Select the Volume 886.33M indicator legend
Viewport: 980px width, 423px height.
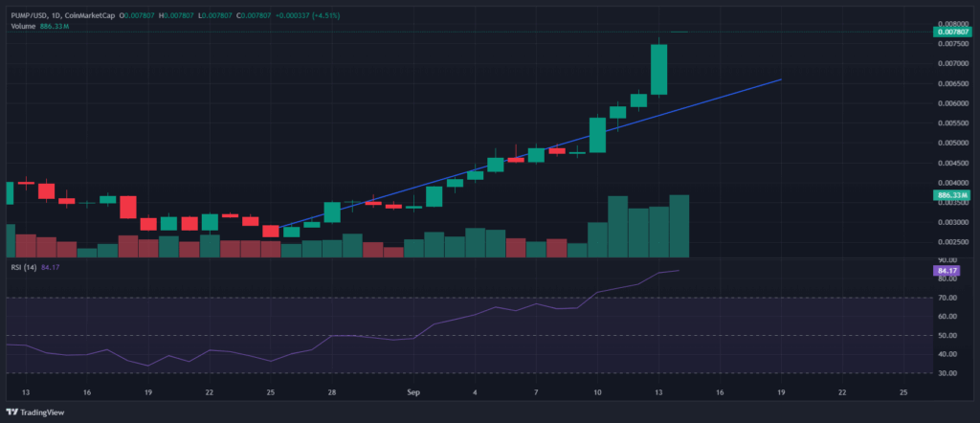click(x=40, y=26)
